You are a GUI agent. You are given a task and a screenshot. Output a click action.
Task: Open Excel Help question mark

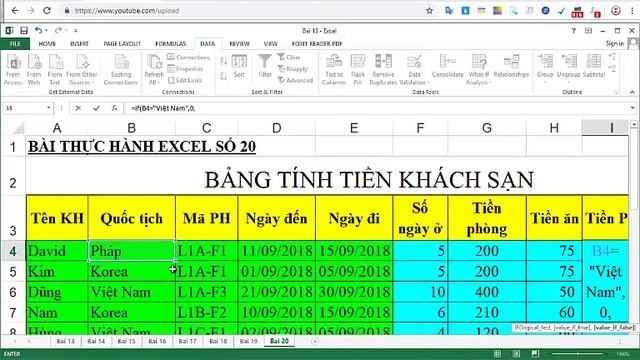point(573,31)
